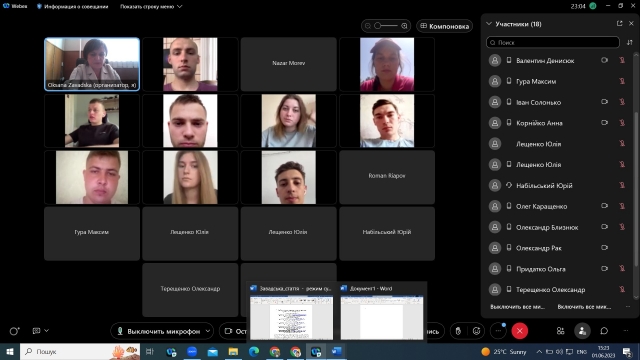
Task: Unmute Олег Каращенко's microphone
Action: 622,206
